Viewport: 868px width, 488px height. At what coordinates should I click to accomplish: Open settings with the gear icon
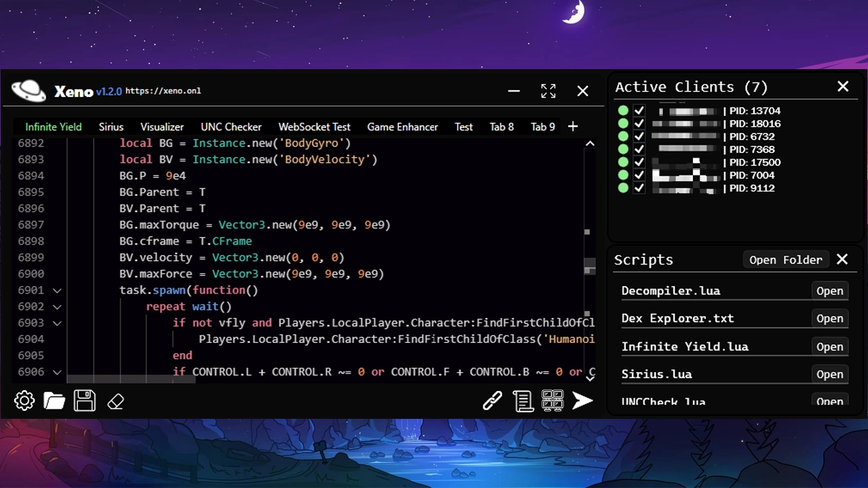[x=24, y=401]
